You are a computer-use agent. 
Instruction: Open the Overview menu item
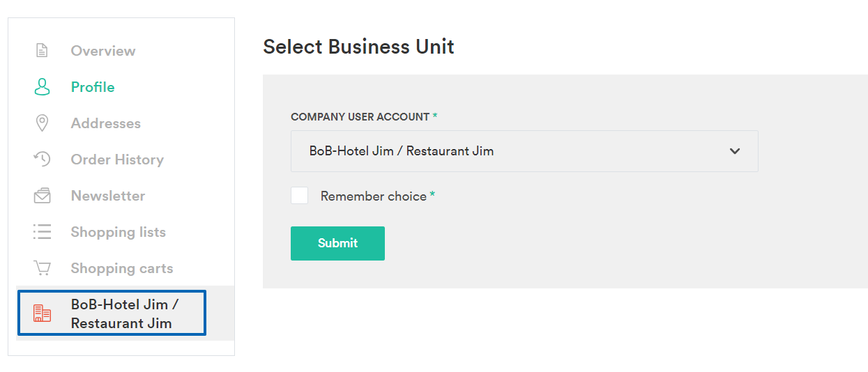point(103,51)
